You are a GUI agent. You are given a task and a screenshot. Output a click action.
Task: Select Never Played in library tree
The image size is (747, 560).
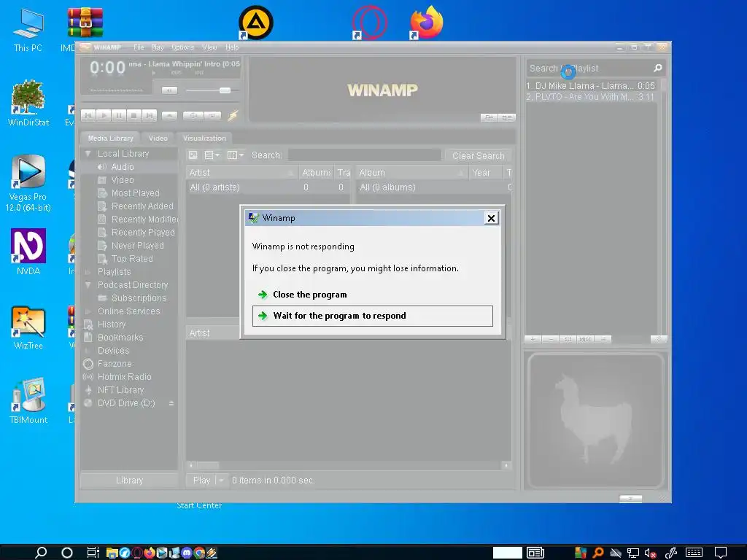(x=137, y=246)
